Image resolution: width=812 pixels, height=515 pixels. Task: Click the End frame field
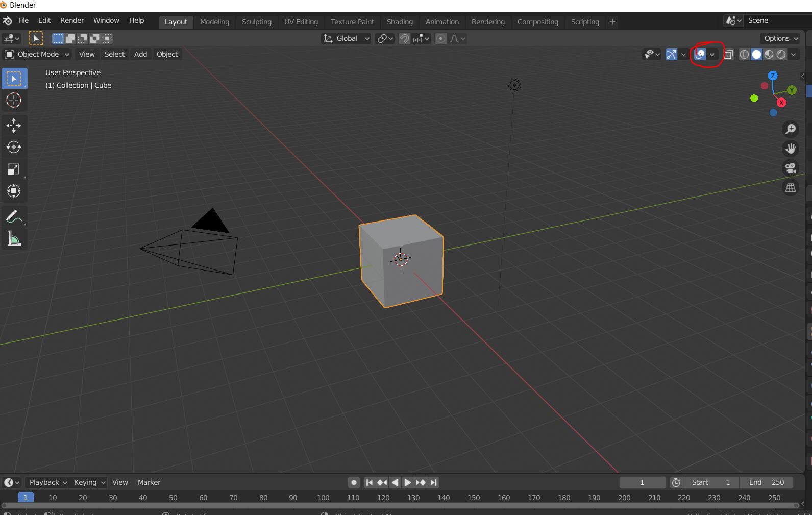(767, 482)
